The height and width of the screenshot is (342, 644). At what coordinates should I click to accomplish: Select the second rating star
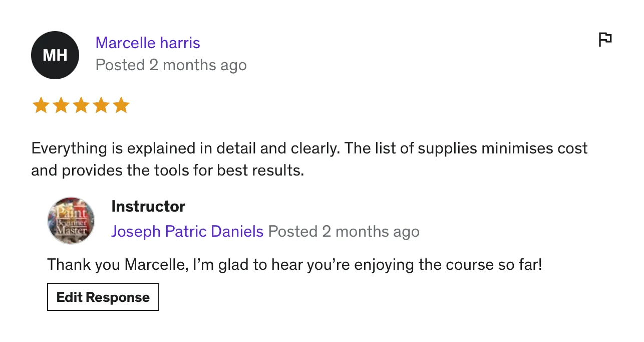click(61, 105)
